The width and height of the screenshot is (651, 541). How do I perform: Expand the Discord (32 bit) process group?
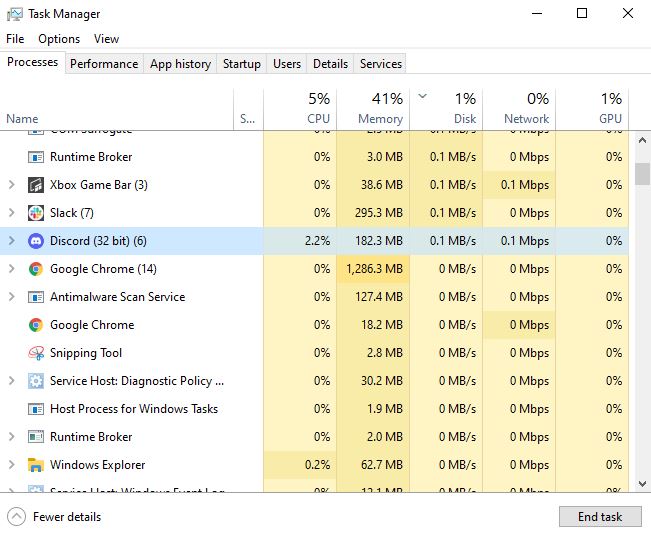coord(11,241)
